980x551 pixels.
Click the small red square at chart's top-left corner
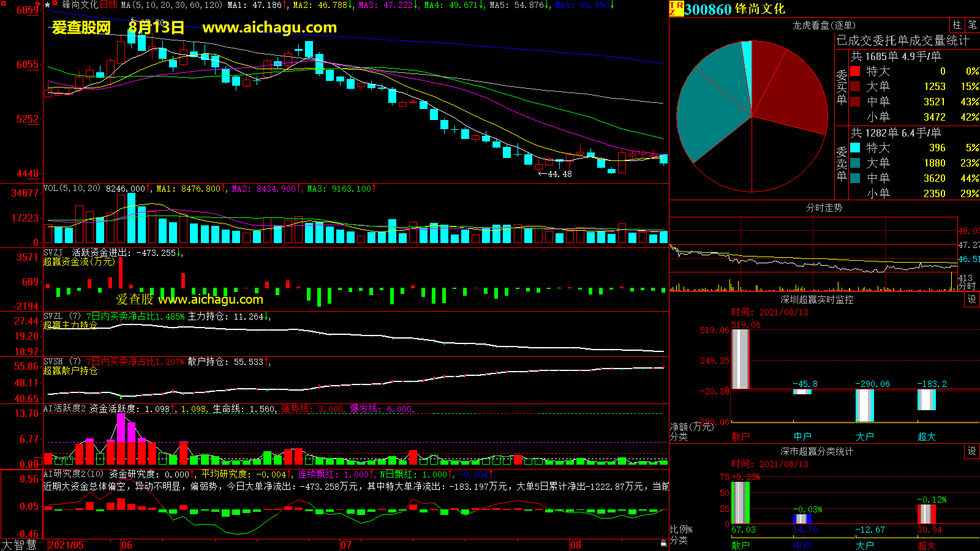coord(38,4)
